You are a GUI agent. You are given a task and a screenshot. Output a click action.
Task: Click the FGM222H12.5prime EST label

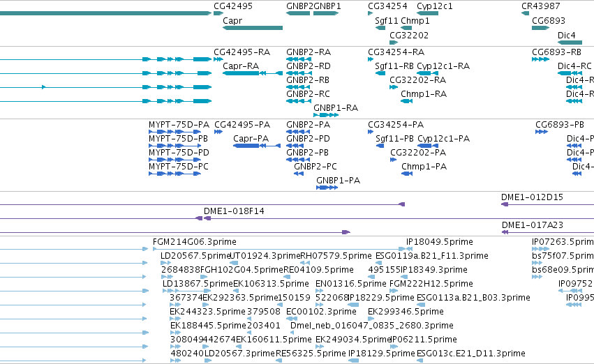point(431,284)
